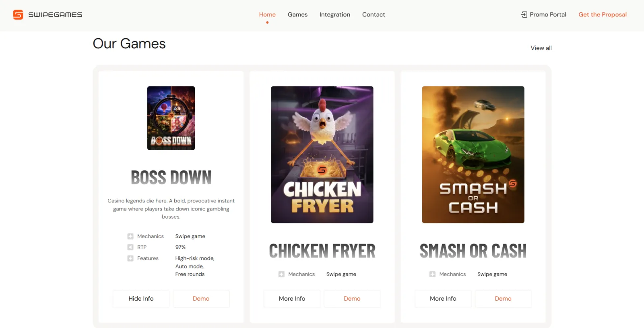Click the Promo Portal login arrow icon
This screenshot has width=644, height=328.
coord(524,14)
